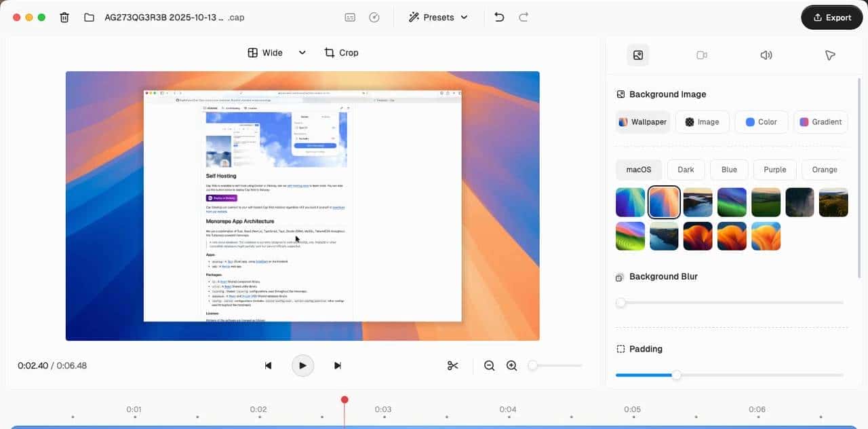This screenshot has height=429, width=868.
Task: Split clip with the scissors tool
Action: pyautogui.click(x=453, y=366)
